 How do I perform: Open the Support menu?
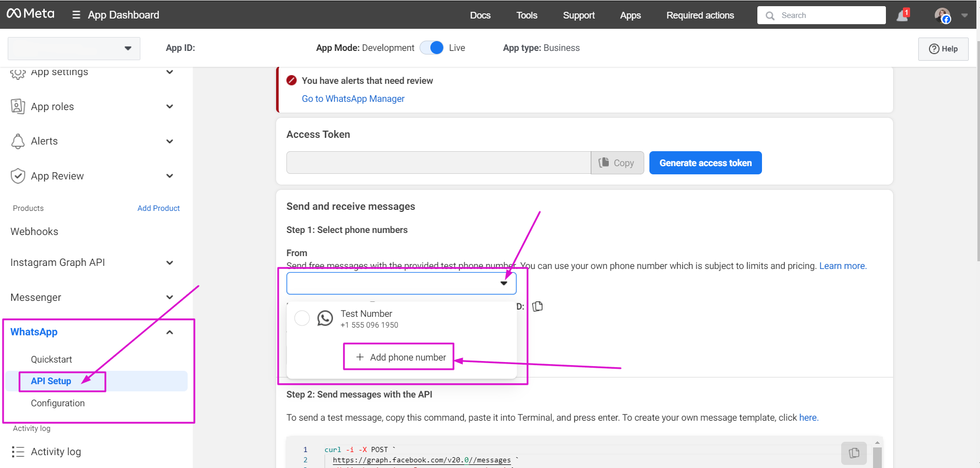click(x=578, y=15)
